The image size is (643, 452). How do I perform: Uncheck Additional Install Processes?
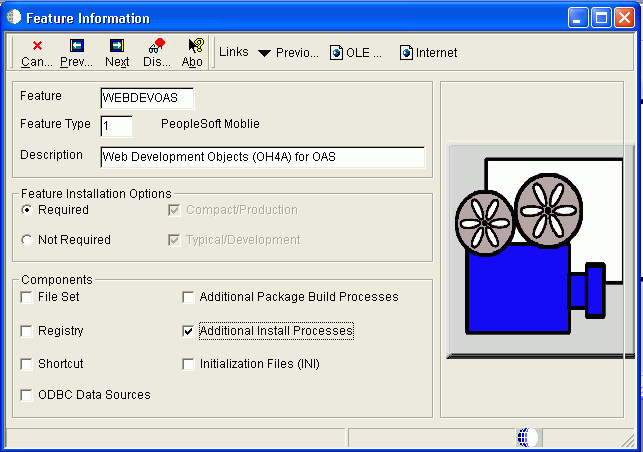click(x=188, y=331)
